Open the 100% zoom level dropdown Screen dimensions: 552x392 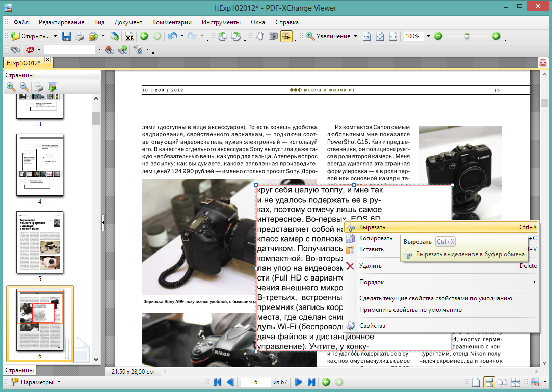[428, 36]
